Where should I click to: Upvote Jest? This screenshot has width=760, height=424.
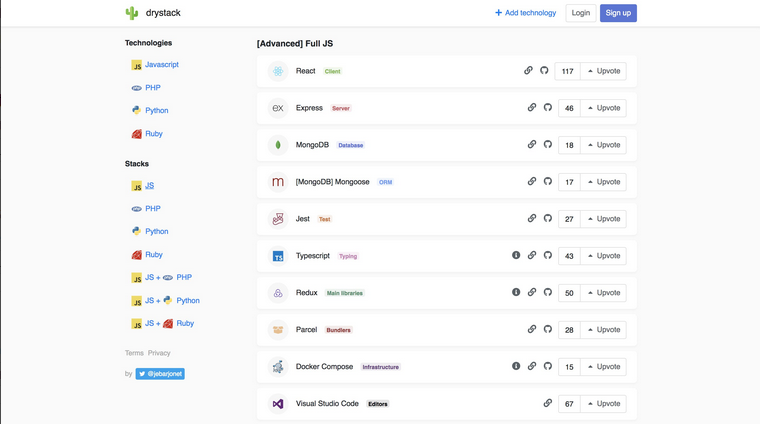603,219
